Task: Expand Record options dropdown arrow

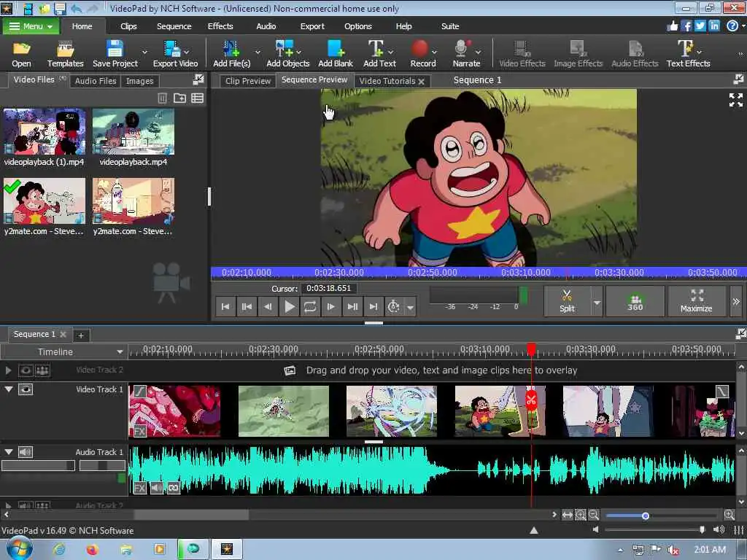Action: 434,52
